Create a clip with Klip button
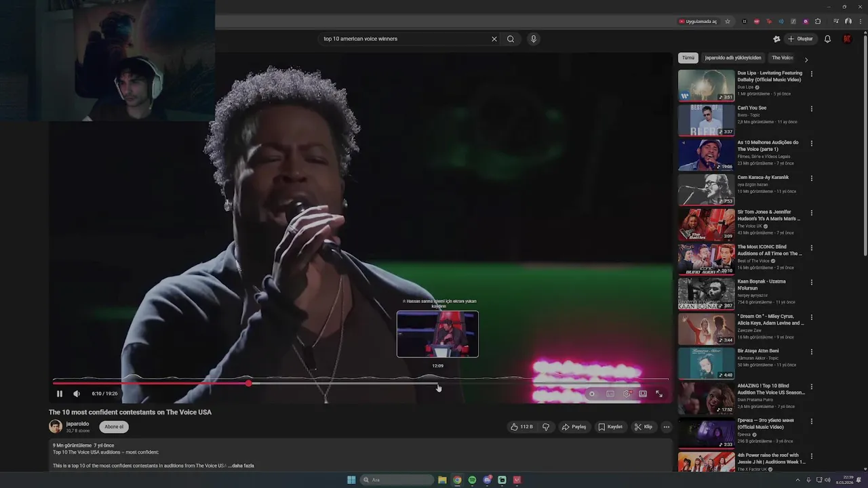The image size is (868, 488). coord(644,427)
